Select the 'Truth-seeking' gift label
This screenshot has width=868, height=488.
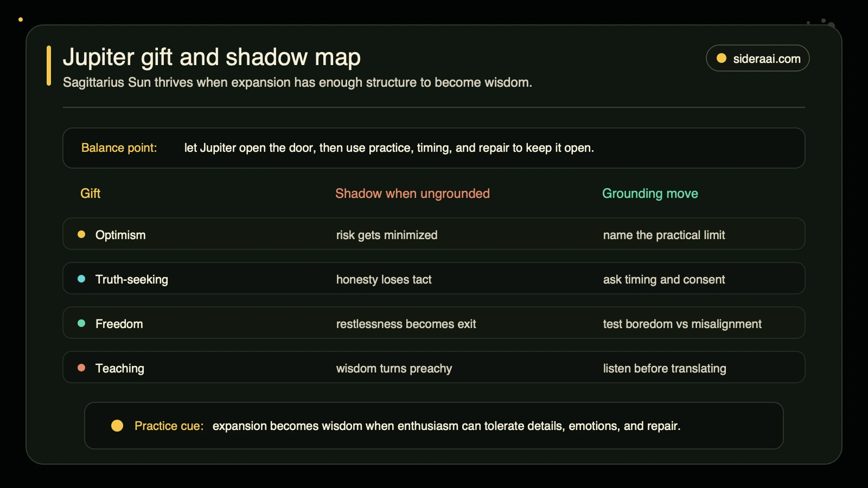coord(132,279)
